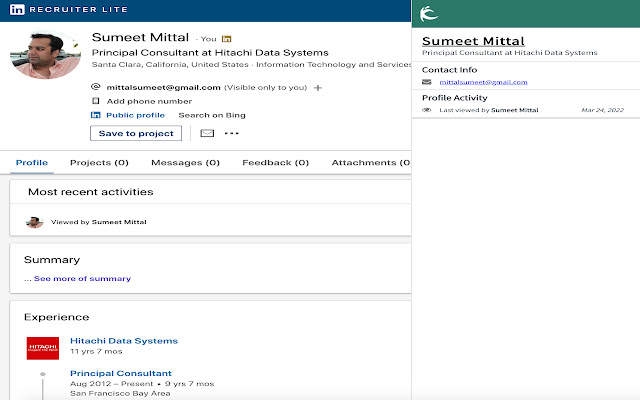640x400 pixels.
Task: Click San Francisco Bay Area location text
Action: [x=120, y=393]
